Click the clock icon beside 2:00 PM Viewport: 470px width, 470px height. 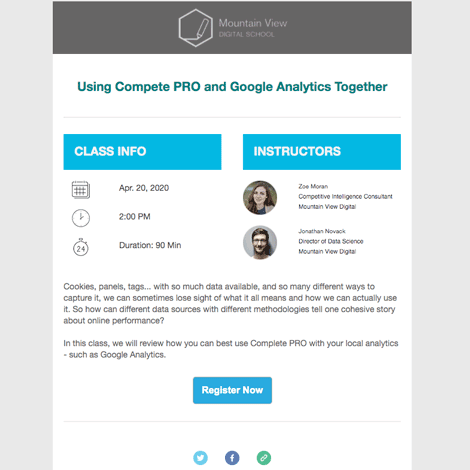pos(81,218)
